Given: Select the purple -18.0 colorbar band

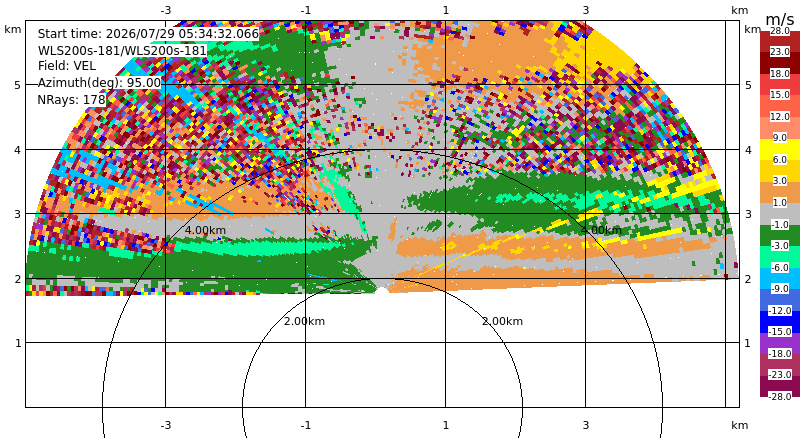Looking at the screenshot, I should click(x=780, y=343).
